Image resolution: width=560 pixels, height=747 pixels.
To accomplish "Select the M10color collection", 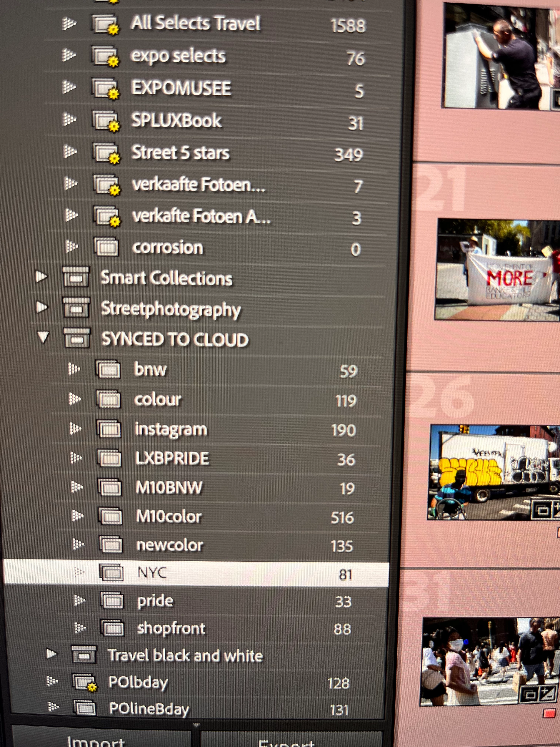I will pos(169,516).
